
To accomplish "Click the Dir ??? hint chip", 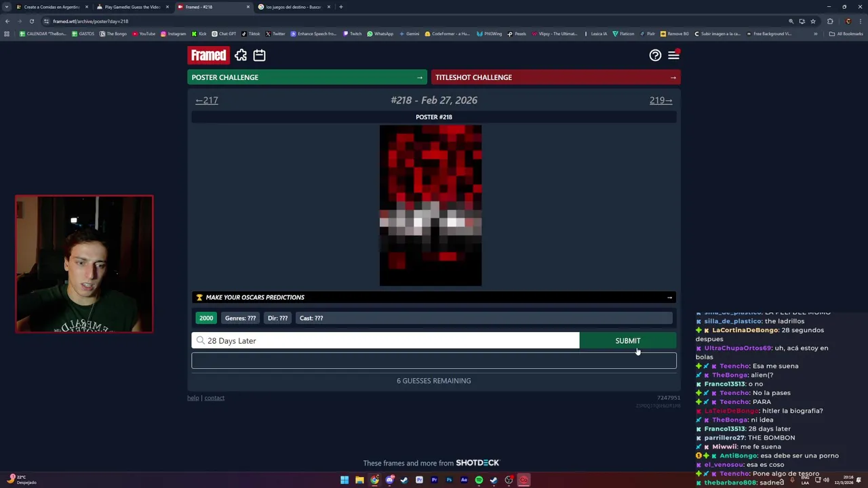I will [277, 318].
